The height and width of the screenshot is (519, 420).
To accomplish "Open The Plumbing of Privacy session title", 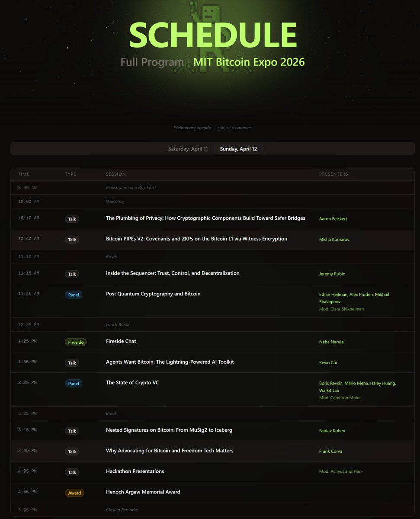I will point(205,218).
